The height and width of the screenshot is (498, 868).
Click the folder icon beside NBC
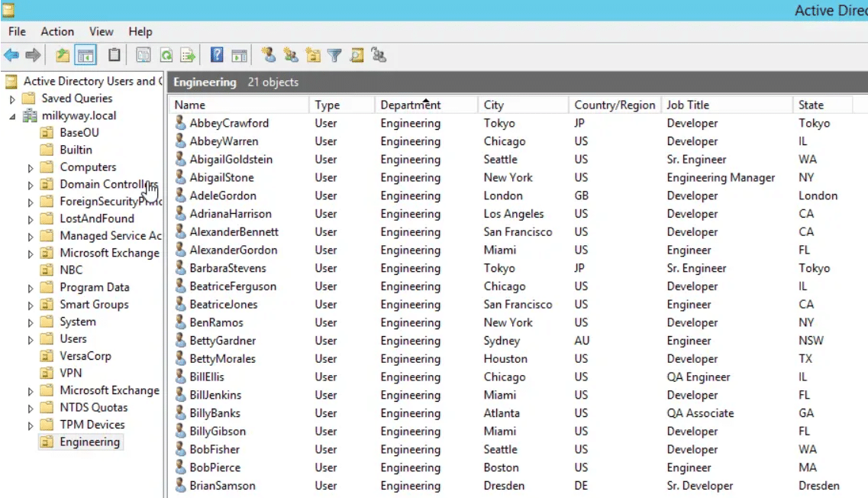coord(47,270)
